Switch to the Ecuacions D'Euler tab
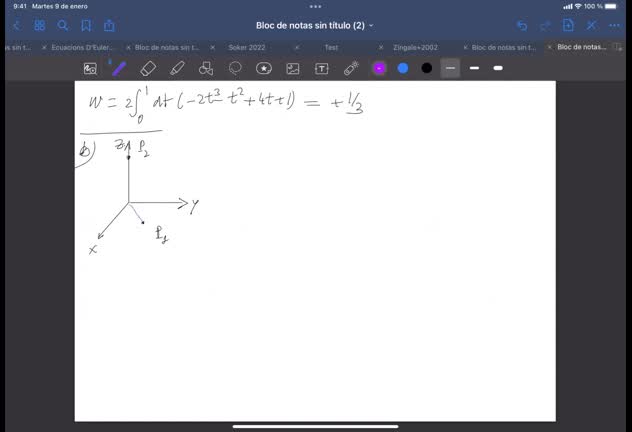This screenshot has width=632, height=432. point(83,48)
